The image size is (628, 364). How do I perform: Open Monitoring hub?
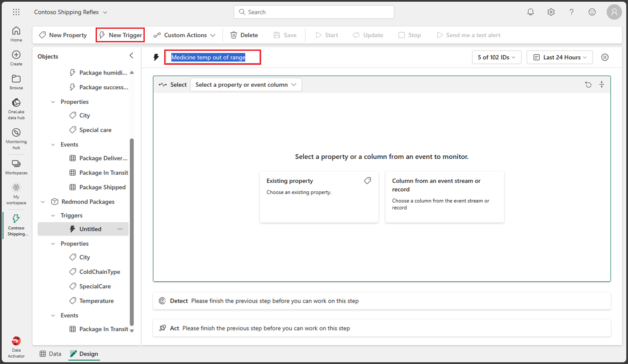[x=16, y=139]
